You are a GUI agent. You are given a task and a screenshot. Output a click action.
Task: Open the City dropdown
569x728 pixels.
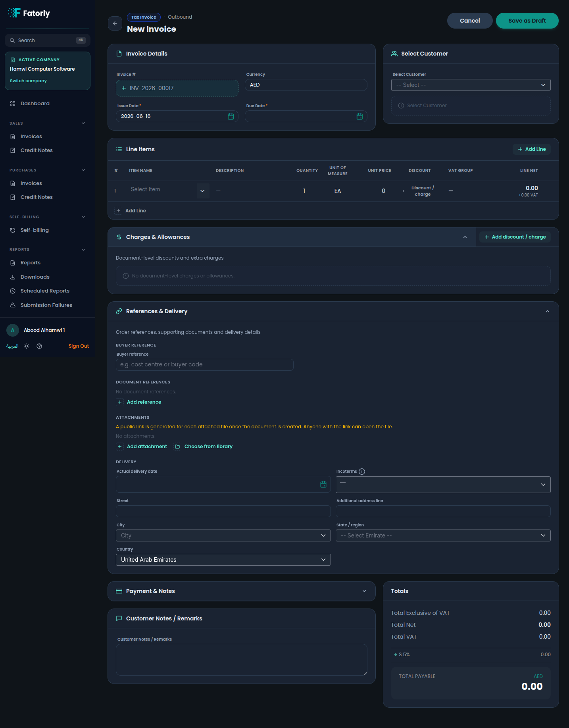tap(223, 535)
